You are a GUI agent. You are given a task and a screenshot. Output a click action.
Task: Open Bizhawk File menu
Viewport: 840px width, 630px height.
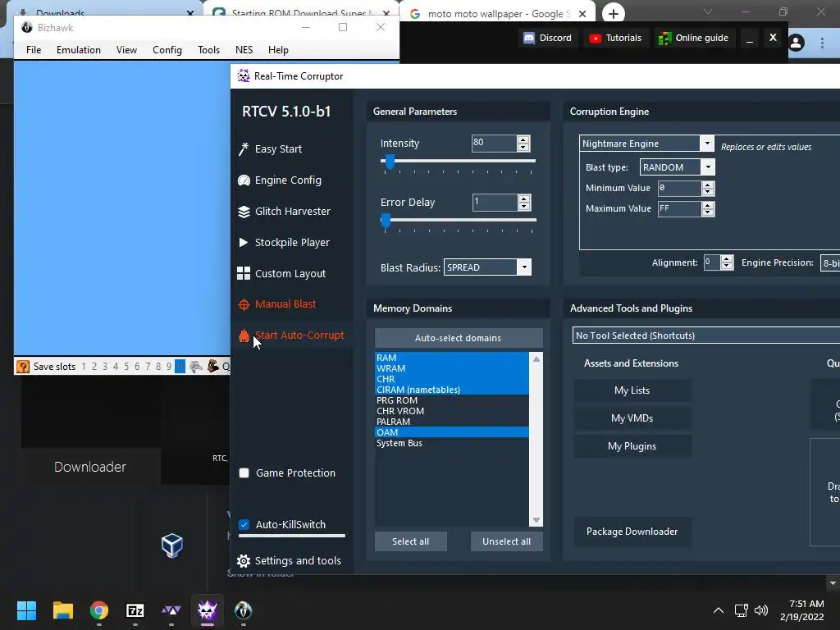click(34, 50)
